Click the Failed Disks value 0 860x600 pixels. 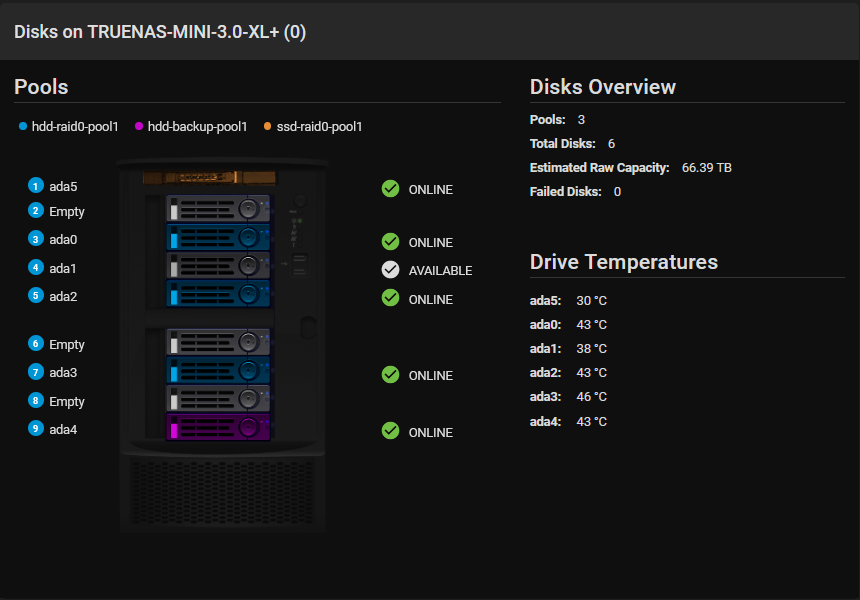[x=617, y=192]
